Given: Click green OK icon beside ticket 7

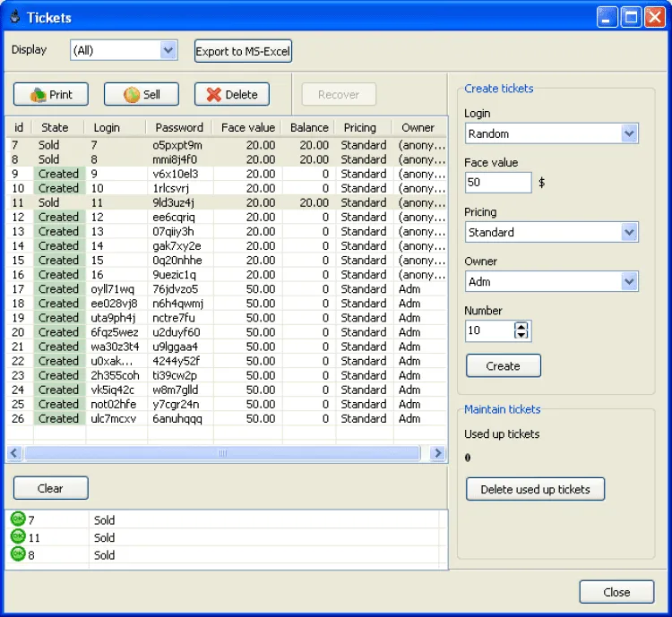Looking at the screenshot, I should [x=18, y=519].
